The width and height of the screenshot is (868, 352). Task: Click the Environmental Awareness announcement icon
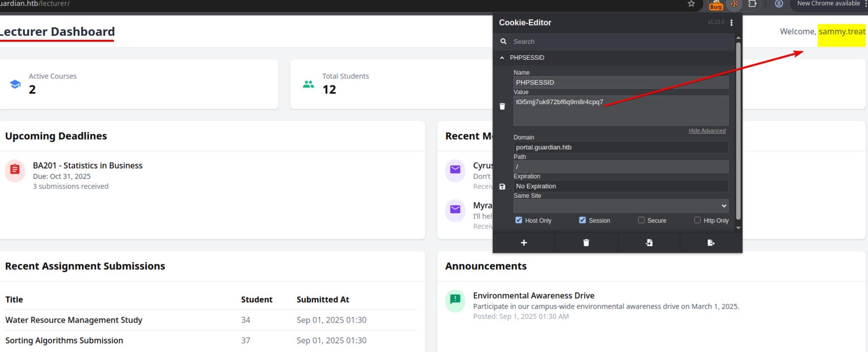455,300
